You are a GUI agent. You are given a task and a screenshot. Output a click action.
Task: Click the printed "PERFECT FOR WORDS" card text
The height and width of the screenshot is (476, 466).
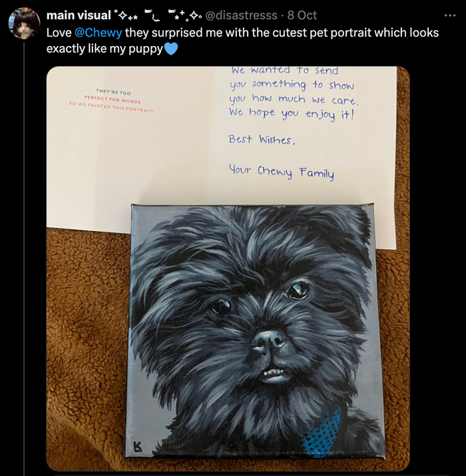[113, 99]
